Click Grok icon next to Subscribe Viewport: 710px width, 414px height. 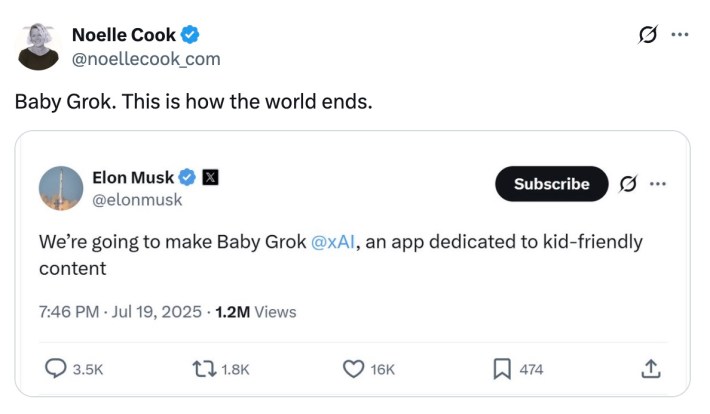pyautogui.click(x=629, y=184)
